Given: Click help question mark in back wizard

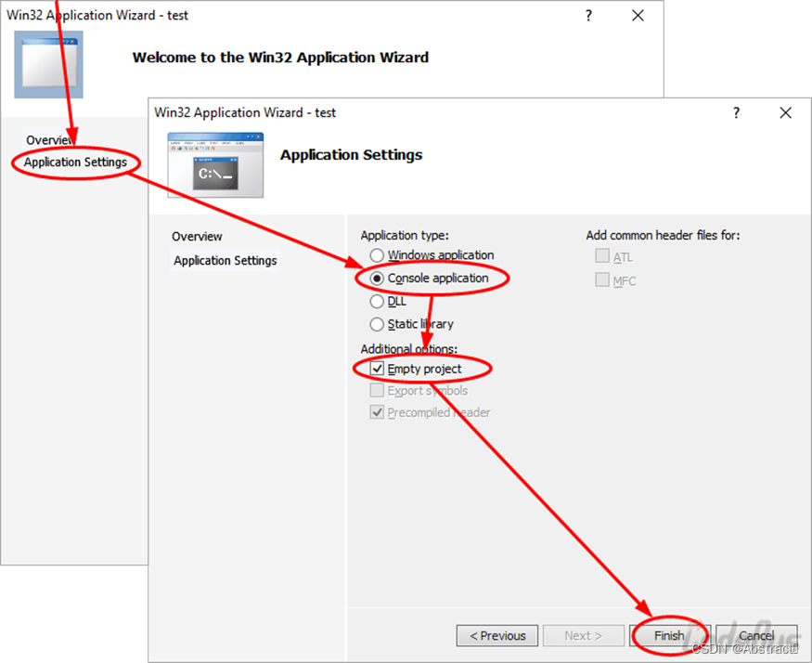Looking at the screenshot, I should (x=588, y=16).
